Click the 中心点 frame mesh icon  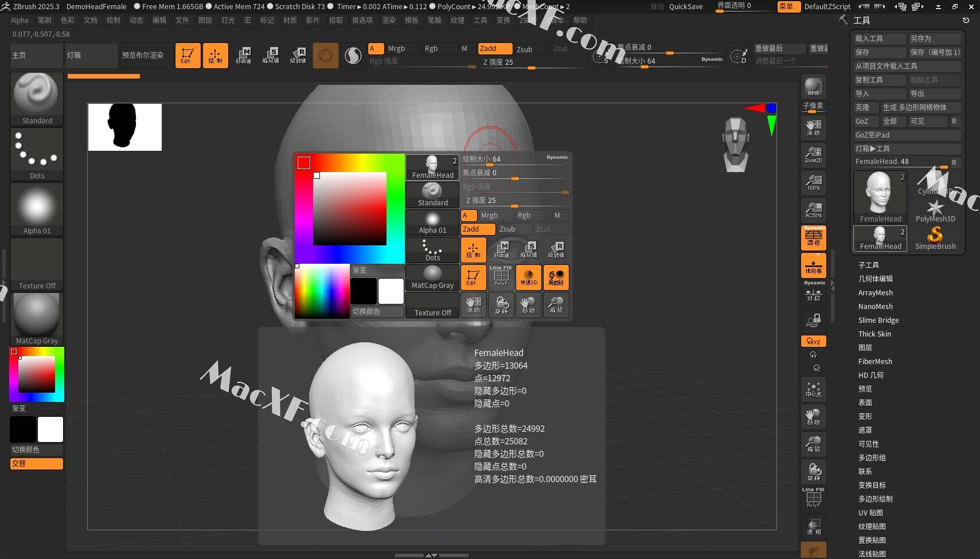tap(813, 389)
